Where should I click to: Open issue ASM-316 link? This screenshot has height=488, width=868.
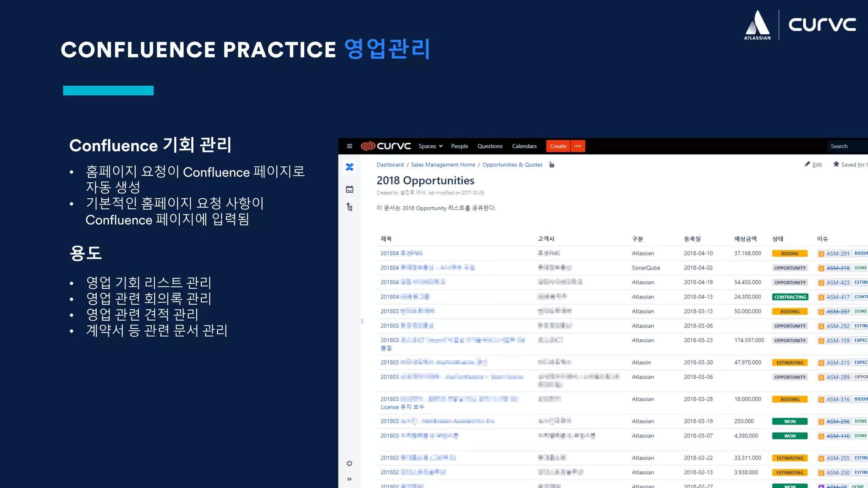pos(838,399)
